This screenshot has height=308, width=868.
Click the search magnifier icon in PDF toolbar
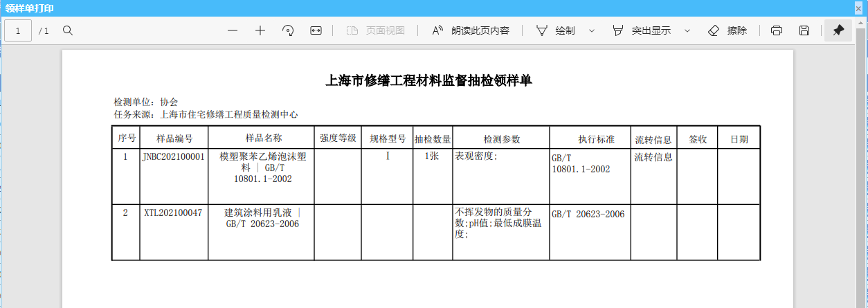[x=68, y=30]
